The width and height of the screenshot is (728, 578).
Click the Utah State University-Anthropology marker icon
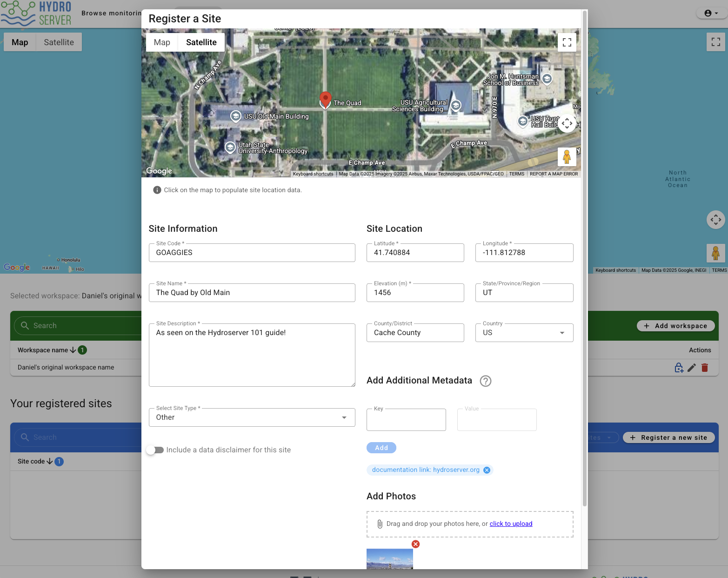[230, 148]
